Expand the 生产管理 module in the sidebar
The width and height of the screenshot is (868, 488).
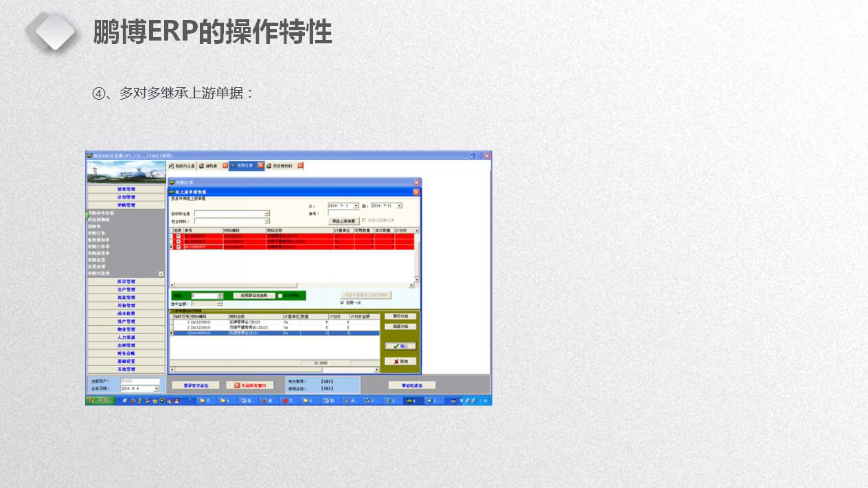126,289
